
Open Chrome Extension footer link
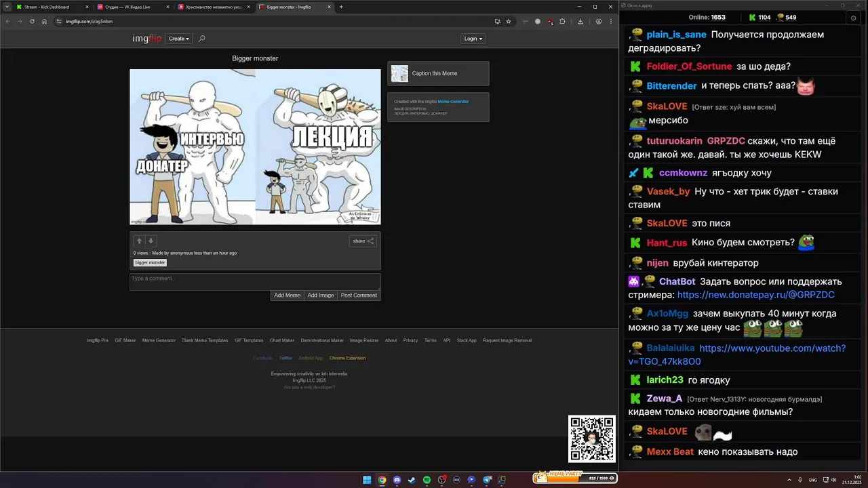tap(347, 358)
